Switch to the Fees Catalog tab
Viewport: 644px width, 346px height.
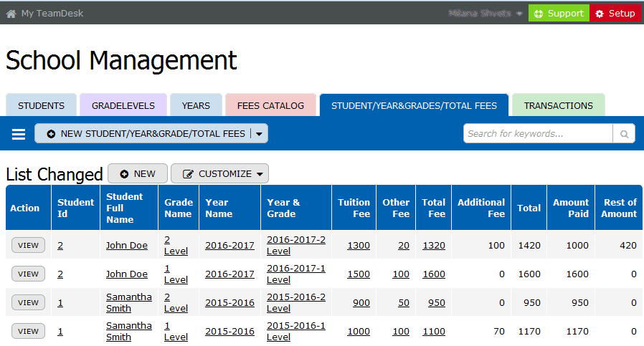pyautogui.click(x=270, y=105)
